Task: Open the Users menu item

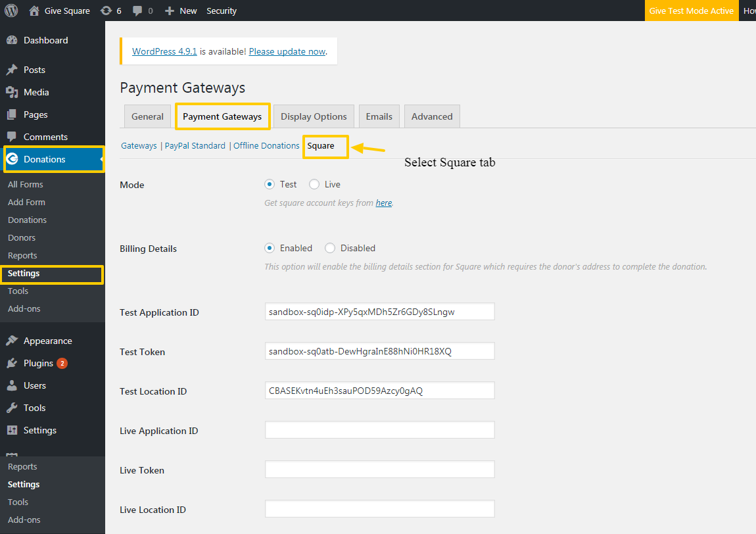Action: click(35, 385)
